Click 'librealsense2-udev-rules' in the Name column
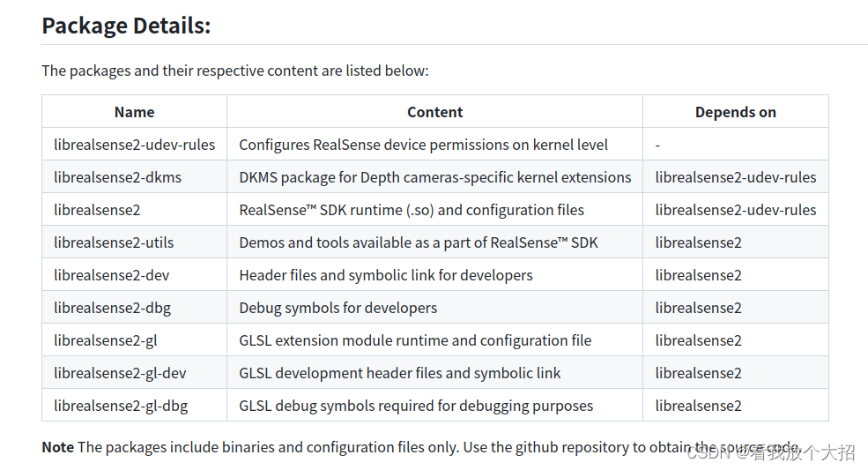The image size is (868, 470). coord(135,145)
